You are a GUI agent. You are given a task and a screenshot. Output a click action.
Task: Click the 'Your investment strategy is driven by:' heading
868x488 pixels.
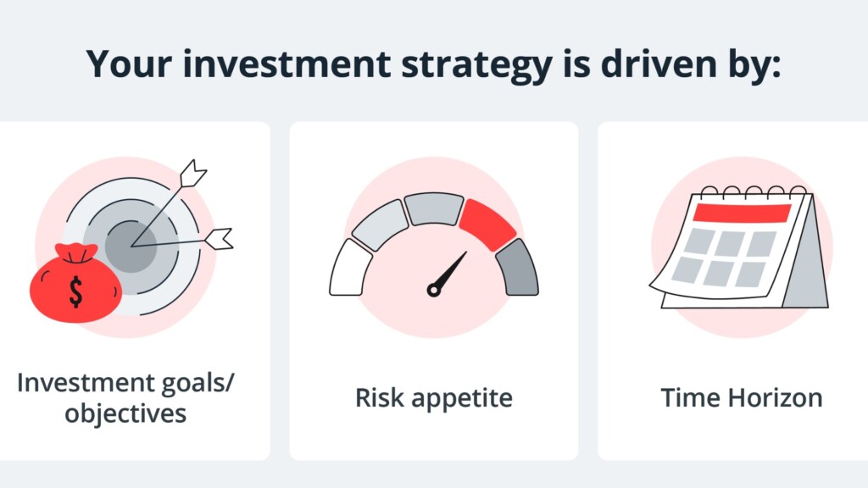click(433, 64)
